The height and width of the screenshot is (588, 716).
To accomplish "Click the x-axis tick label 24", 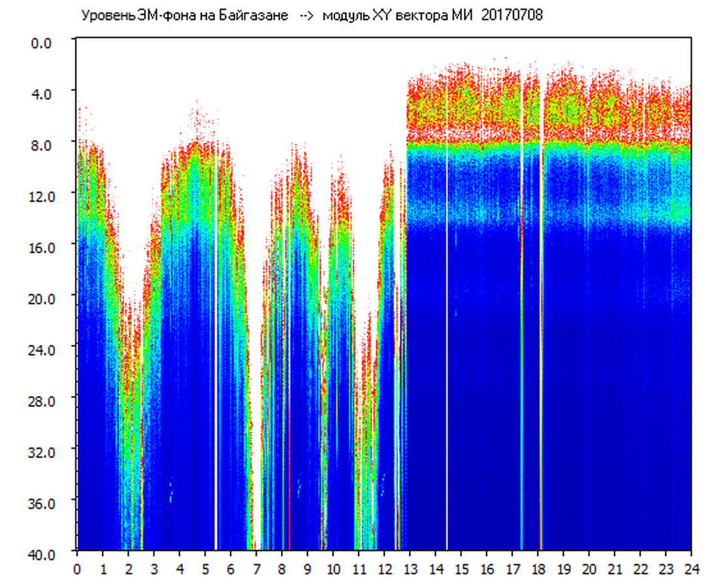I will click(x=691, y=569).
